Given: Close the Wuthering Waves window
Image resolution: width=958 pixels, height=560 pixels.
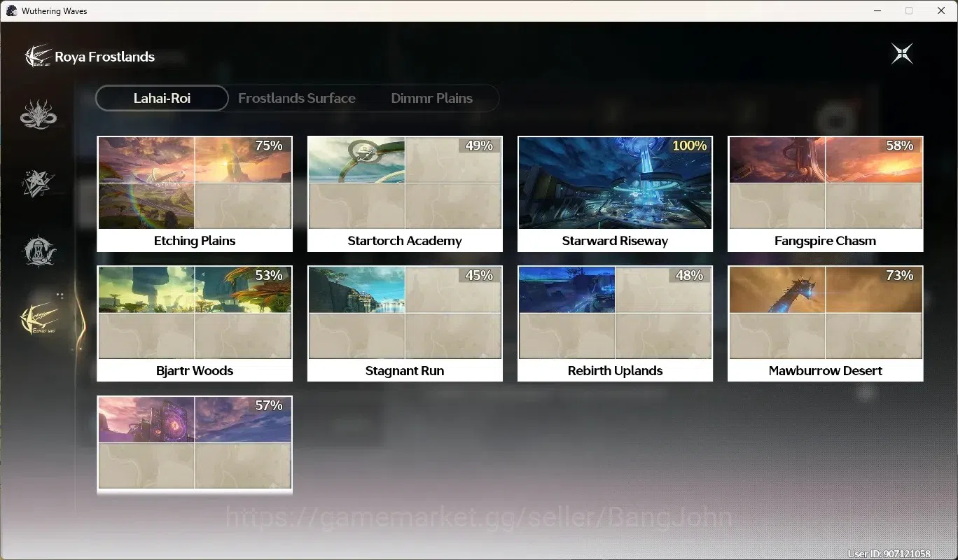Looking at the screenshot, I should [941, 11].
